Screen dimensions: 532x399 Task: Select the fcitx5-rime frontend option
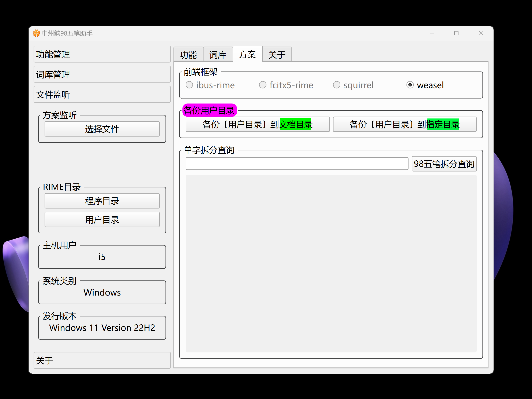pyautogui.click(x=263, y=85)
